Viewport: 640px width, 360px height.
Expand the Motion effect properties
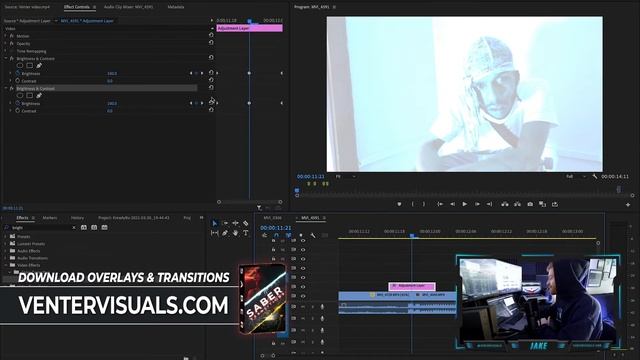pyautogui.click(x=6, y=36)
